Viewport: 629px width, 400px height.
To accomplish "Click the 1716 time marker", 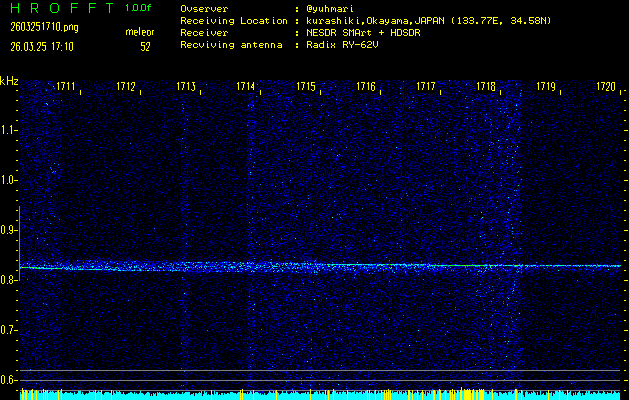I will coord(366,86).
